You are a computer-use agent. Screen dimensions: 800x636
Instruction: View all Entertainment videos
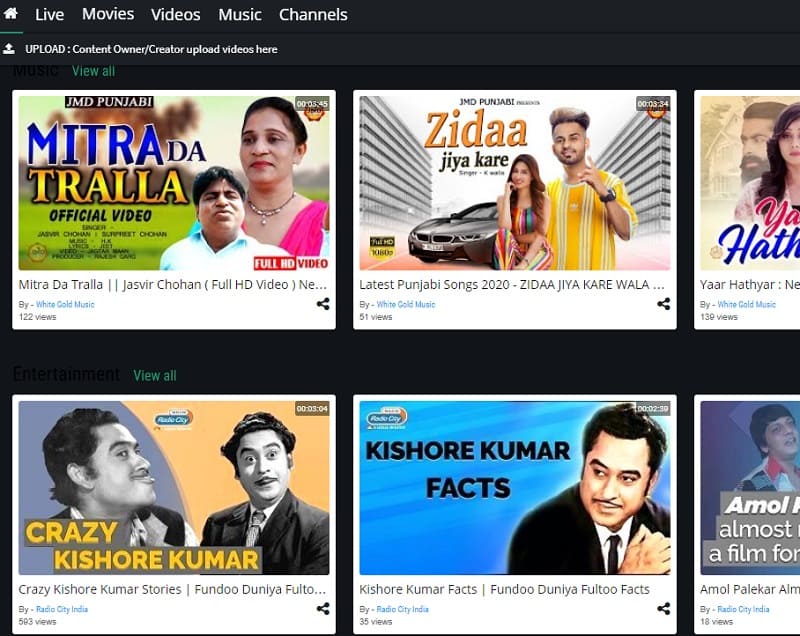click(x=155, y=375)
